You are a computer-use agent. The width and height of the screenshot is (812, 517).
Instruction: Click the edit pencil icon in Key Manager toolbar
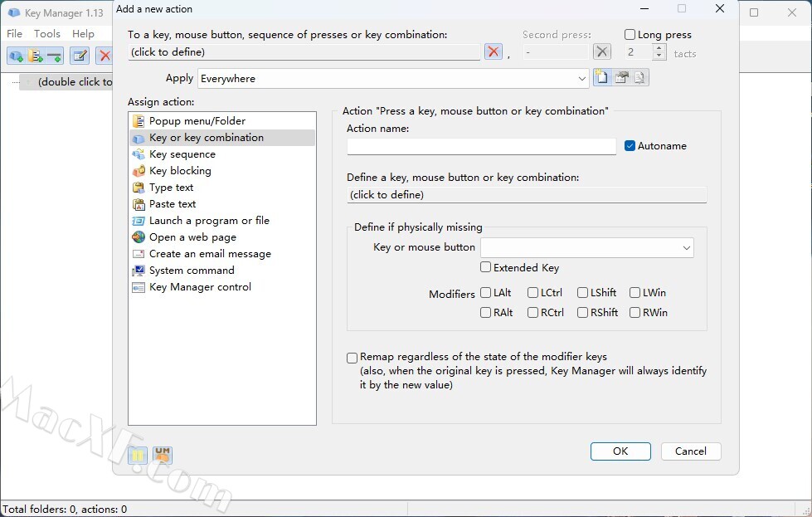(80, 56)
